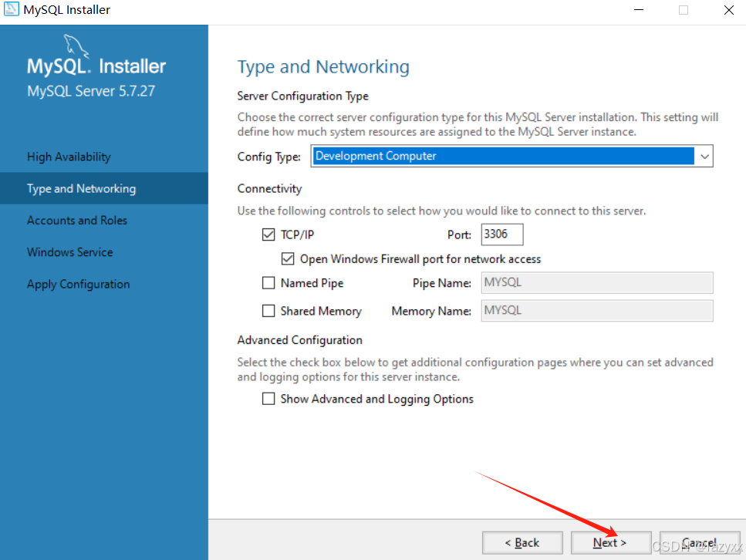Click the MySQL Installer title bar icon
The height and width of the screenshot is (560, 746).
click(11, 9)
